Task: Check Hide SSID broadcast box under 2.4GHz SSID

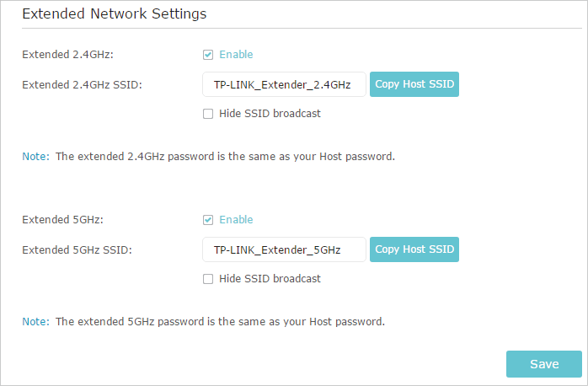Action: 208,114
